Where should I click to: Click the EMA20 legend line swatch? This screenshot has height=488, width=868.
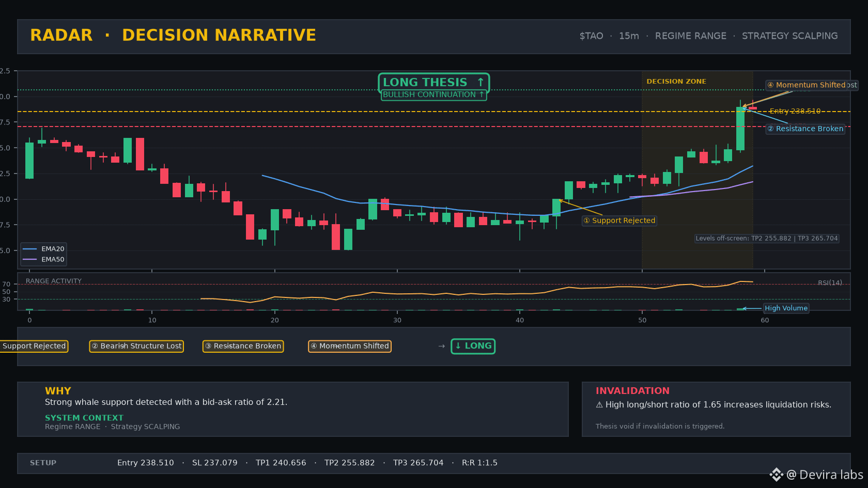[x=30, y=249]
